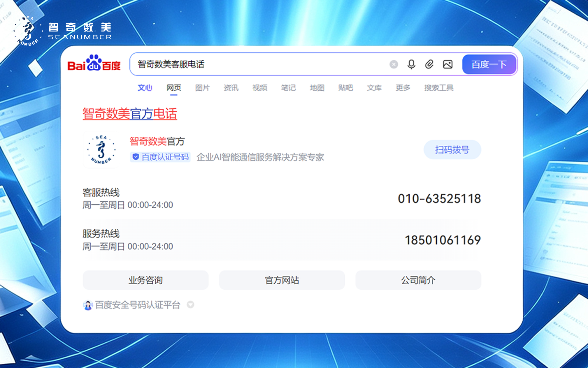Expand the arrow next to 百度安全号码认证平台
This screenshot has width=588, height=368.
tap(190, 305)
